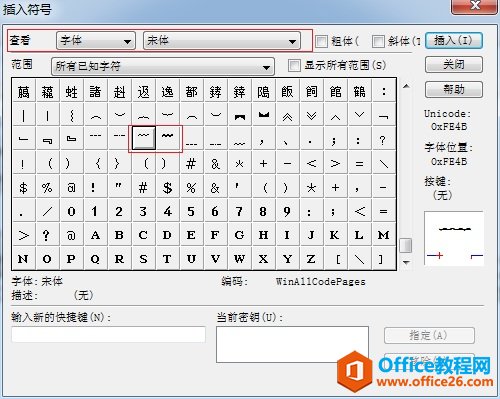
Task: Open the 查看 dropdown showing 字体
Action: [96, 41]
